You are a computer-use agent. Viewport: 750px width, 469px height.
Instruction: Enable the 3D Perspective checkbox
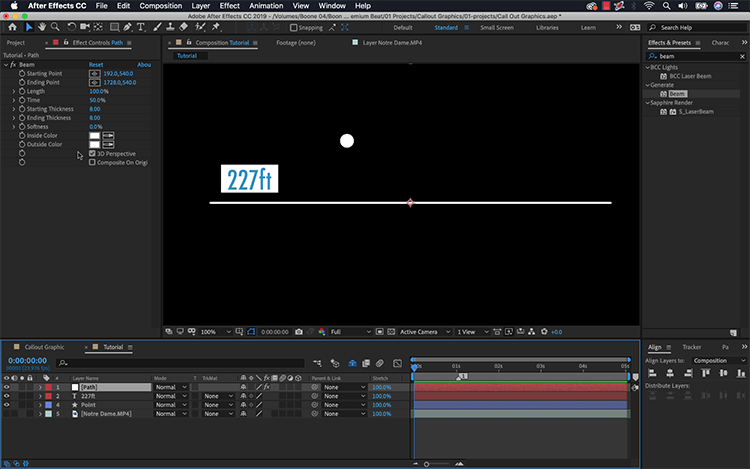[x=92, y=153]
